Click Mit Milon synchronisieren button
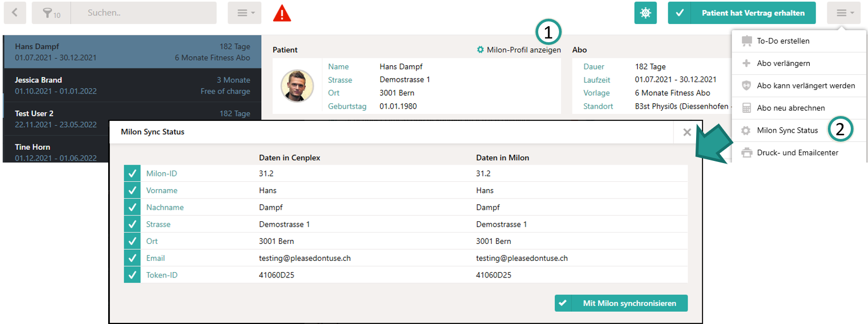The image size is (868, 324). tap(621, 303)
